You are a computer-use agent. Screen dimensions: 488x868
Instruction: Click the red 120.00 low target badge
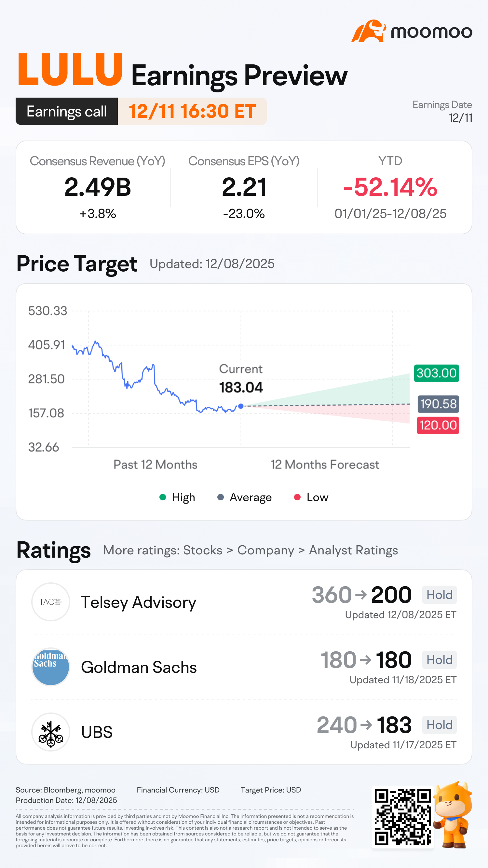click(x=438, y=425)
